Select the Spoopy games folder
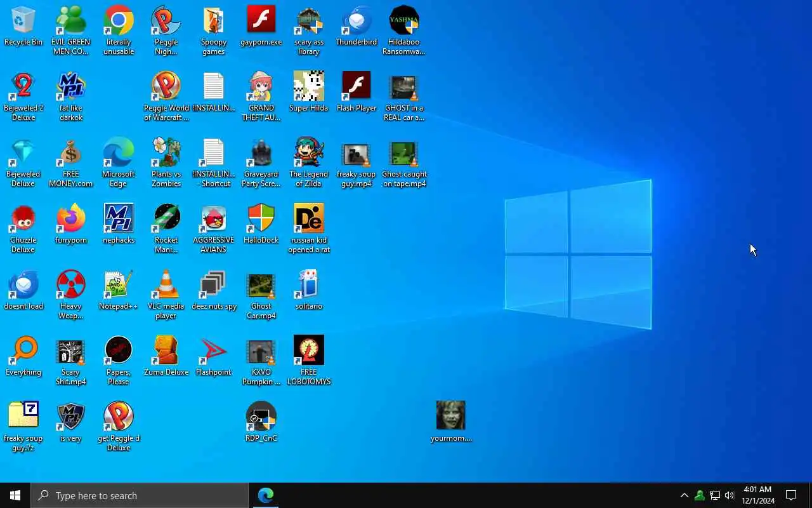This screenshot has height=508, width=812. click(x=214, y=21)
